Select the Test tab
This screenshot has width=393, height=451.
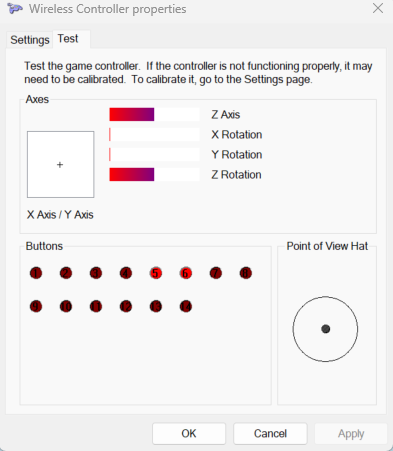click(x=68, y=39)
